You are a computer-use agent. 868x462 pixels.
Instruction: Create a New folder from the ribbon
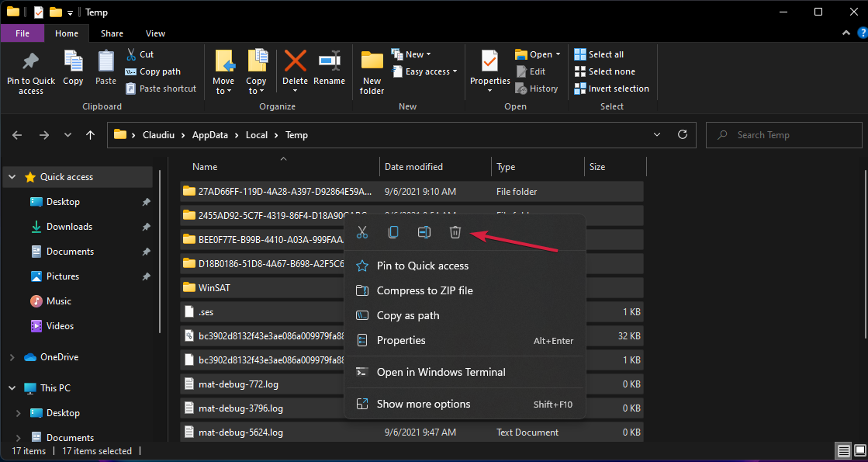click(372, 72)
